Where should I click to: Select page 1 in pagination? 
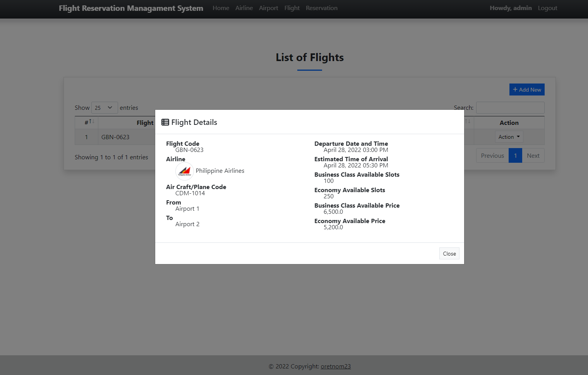point(515,155)
